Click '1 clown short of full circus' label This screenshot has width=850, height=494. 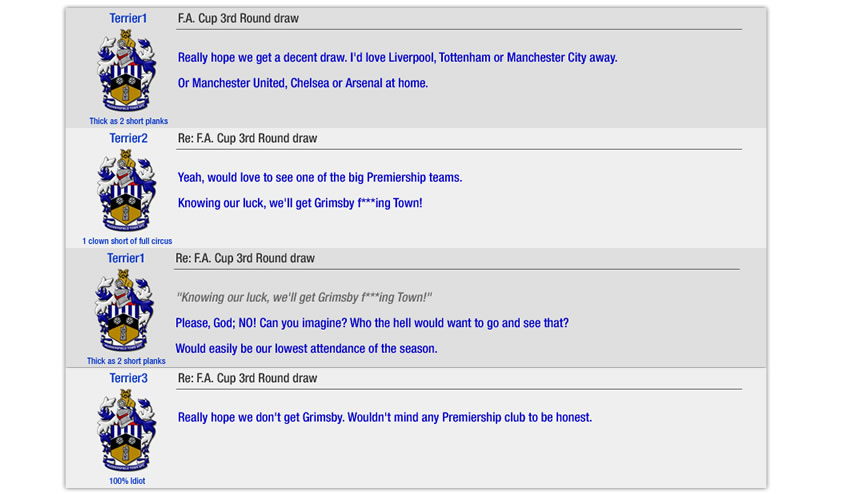[127, 241]
